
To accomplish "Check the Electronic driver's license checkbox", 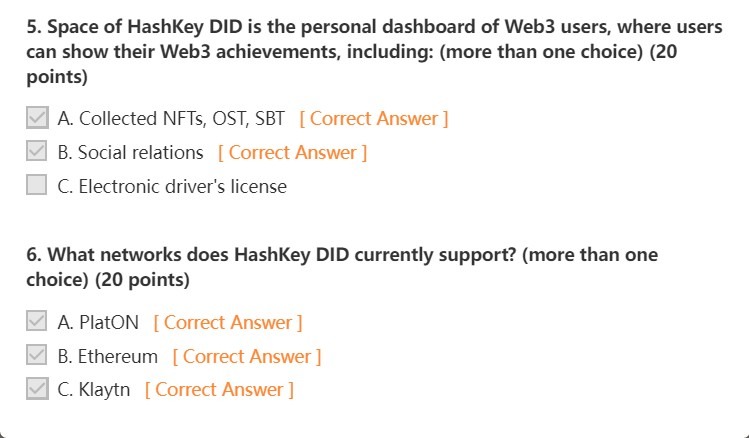I will coord(37,186).
